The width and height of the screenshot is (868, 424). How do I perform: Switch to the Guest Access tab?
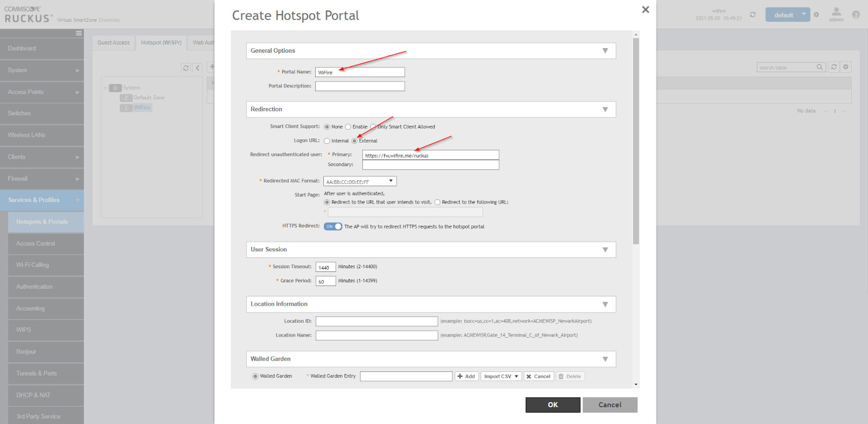113,43
